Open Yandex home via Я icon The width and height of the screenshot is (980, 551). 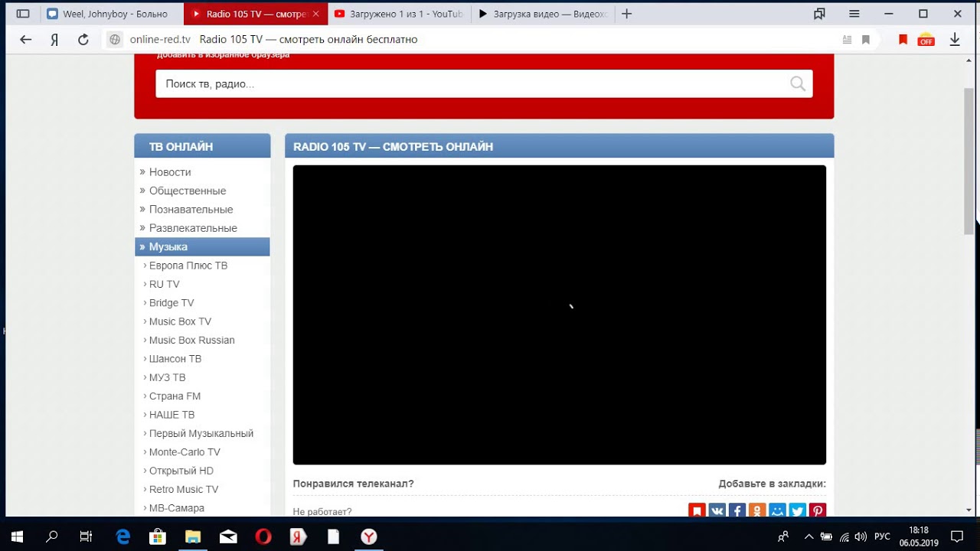tap(54, 40)
